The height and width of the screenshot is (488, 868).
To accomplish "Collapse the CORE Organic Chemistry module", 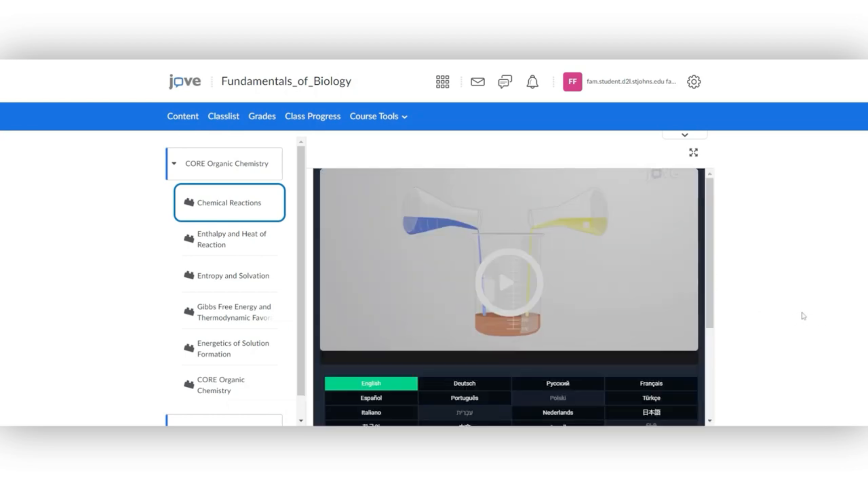I will [174, 163].
